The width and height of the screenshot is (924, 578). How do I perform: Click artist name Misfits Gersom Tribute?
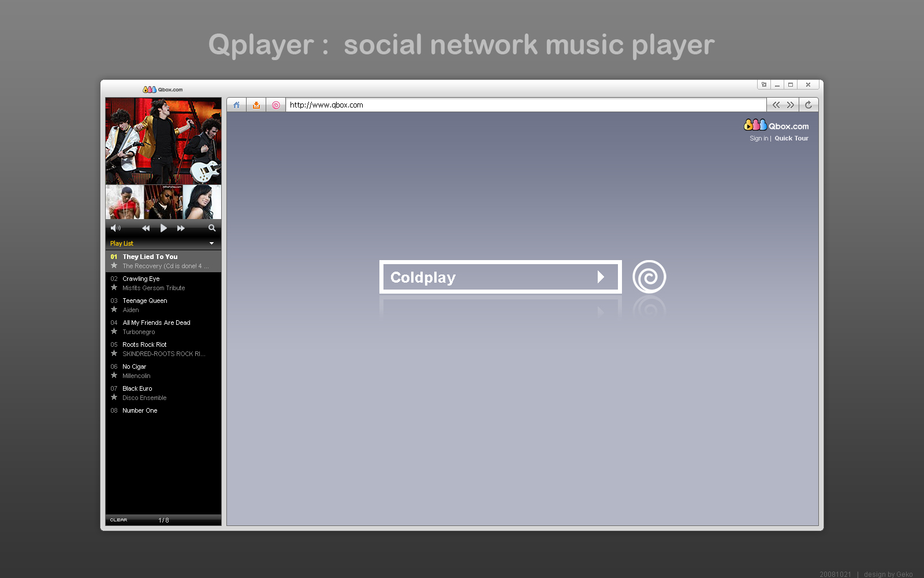pyautogui.click(x=154, y=288)
